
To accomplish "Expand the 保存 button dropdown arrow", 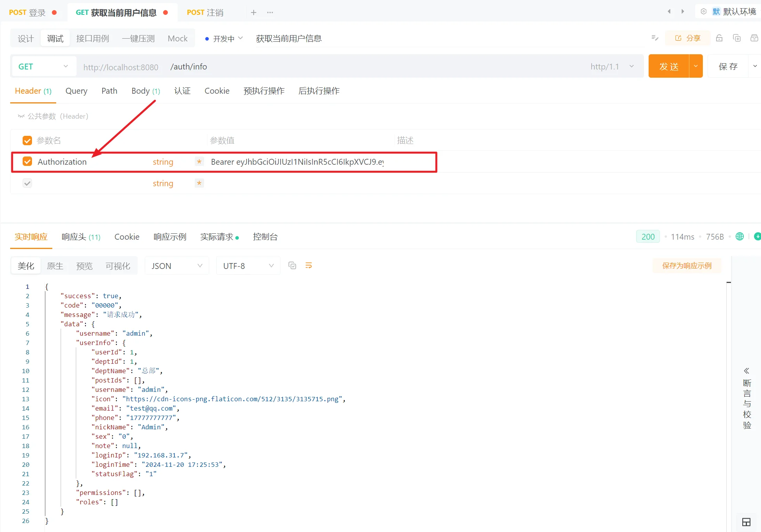I will coord(755,66).
